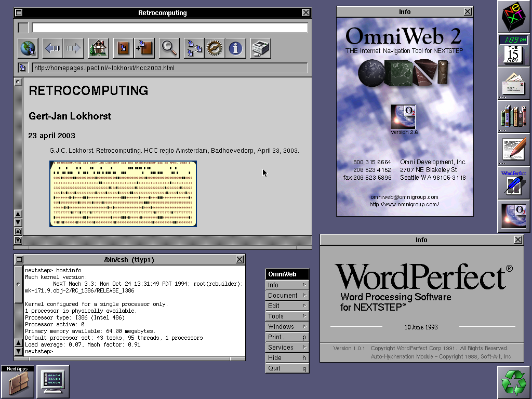Click the RETROCOMPUTING page heading

pos(88,90)
